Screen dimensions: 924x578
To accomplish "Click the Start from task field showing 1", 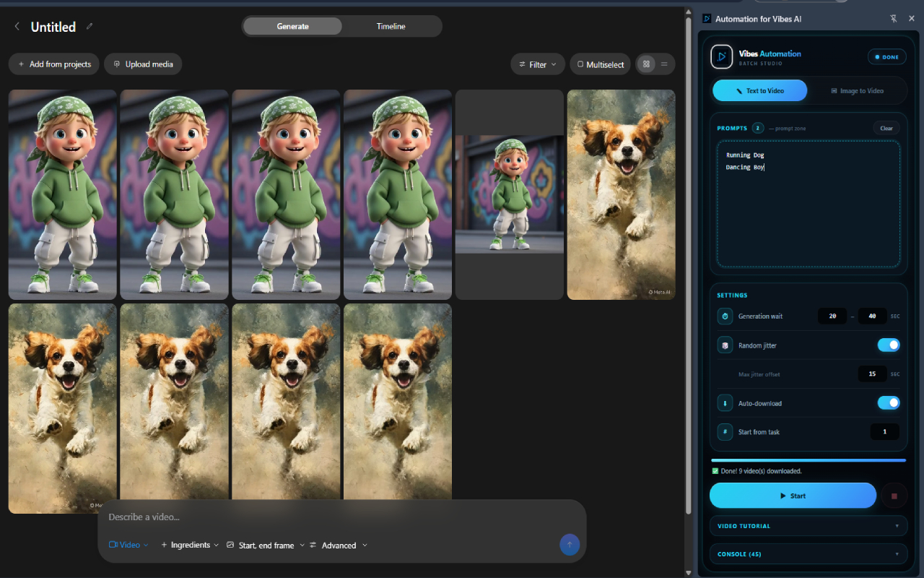I will 885,432.
